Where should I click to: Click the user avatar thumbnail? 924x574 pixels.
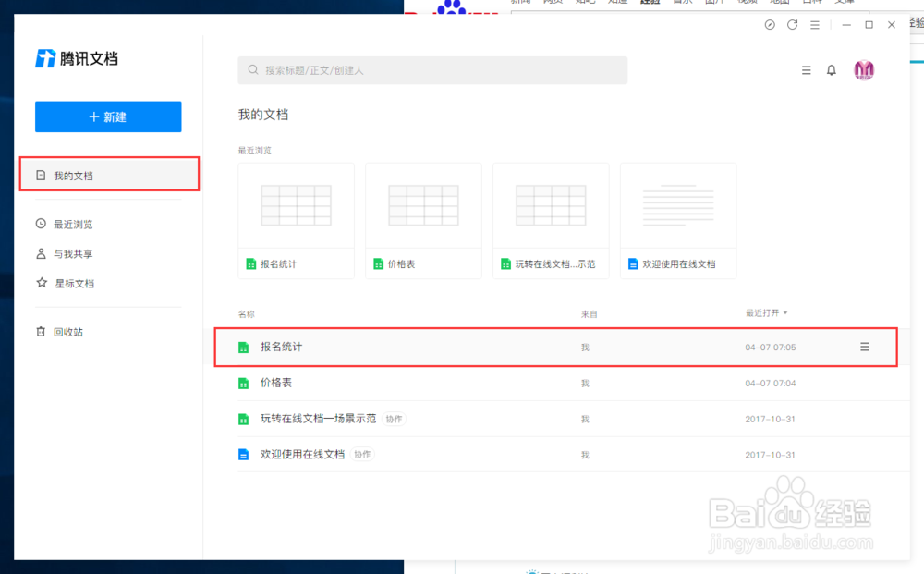point(864,69)
